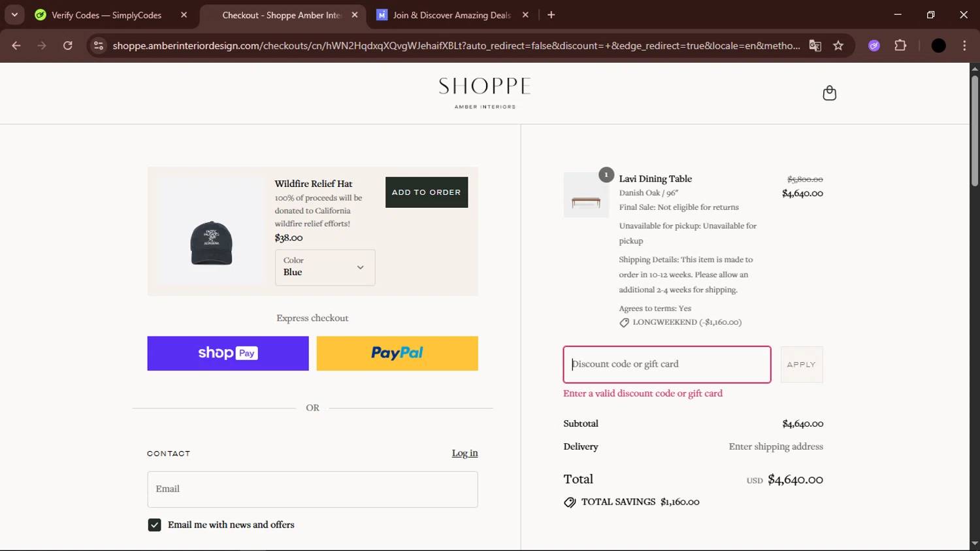Screen dimensions: 980x551
Task: Click the Wildfire Relief Hat title
Action: pyautogui.click(x=314, y=184)
